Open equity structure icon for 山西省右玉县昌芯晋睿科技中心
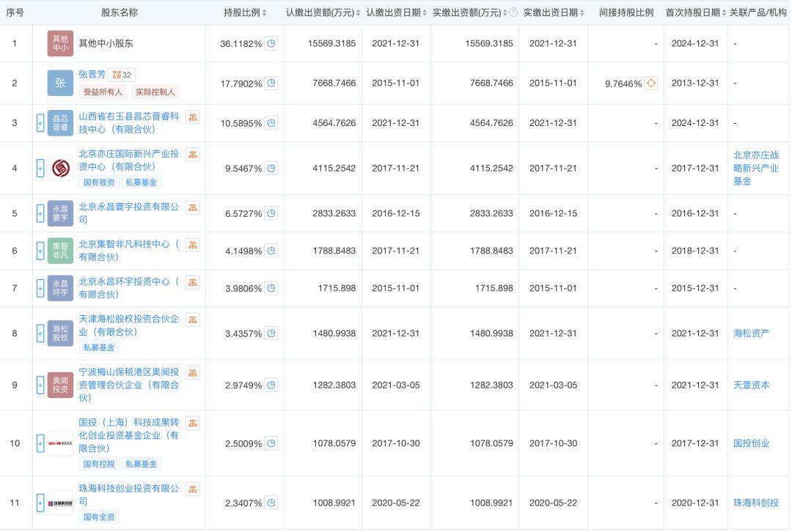Image resolution: width=792 pixels, height=532 pixels. coord(192,117)
